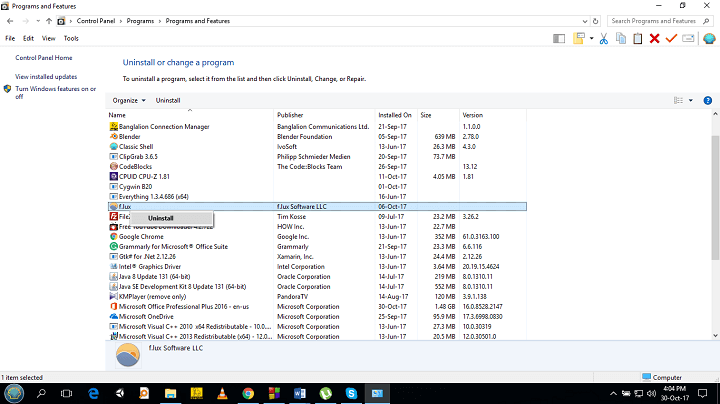Click the vertical scrollbar thumb of program list
This screenshot has width=720, height=404.
pos(715,198)
